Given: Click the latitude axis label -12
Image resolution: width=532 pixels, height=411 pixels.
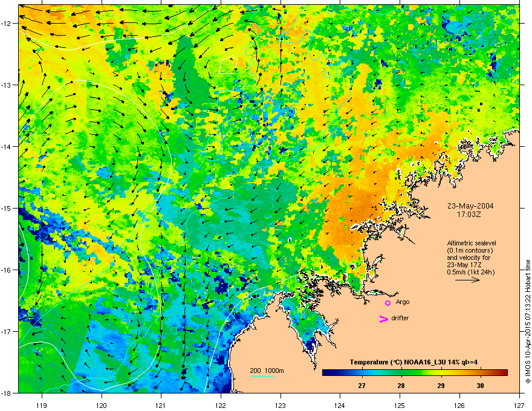Looking at the screenshot, I should coord(7,24).
